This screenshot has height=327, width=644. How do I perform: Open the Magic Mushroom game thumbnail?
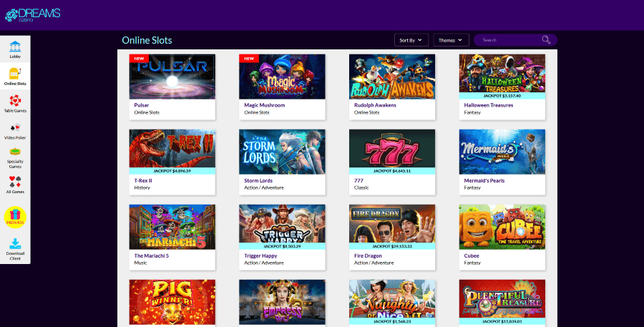point(282,77)
